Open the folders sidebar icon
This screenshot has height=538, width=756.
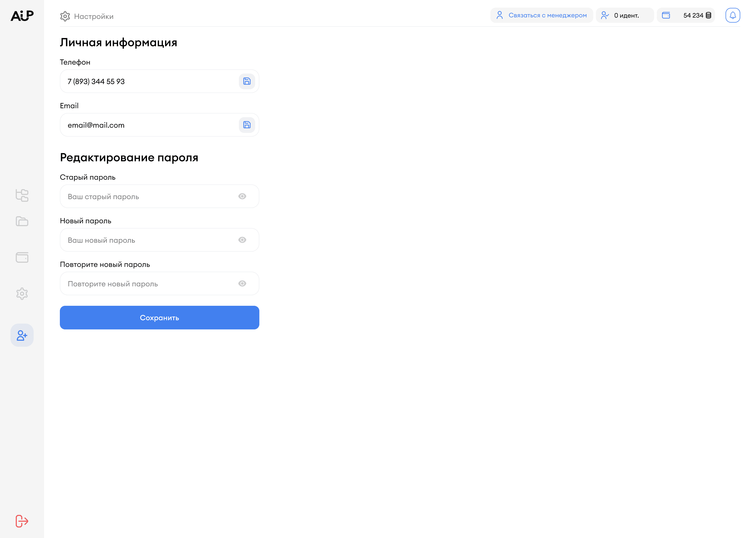click(x=22, y=221)
